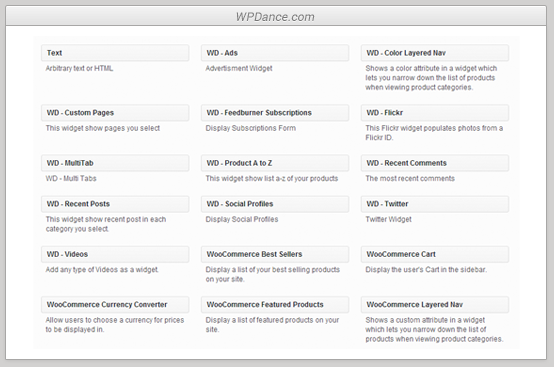The height and width of the screenshot is (367, 554).
Task: Click the 'Display Social Profiles' description
Action: tap(242, 219)
